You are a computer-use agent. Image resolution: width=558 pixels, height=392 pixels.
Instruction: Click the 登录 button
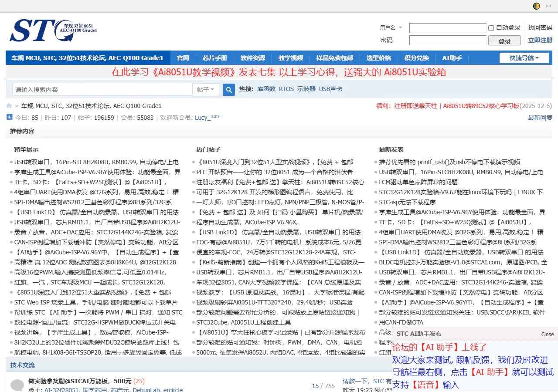pyautogui.click(x=504, y=41)
